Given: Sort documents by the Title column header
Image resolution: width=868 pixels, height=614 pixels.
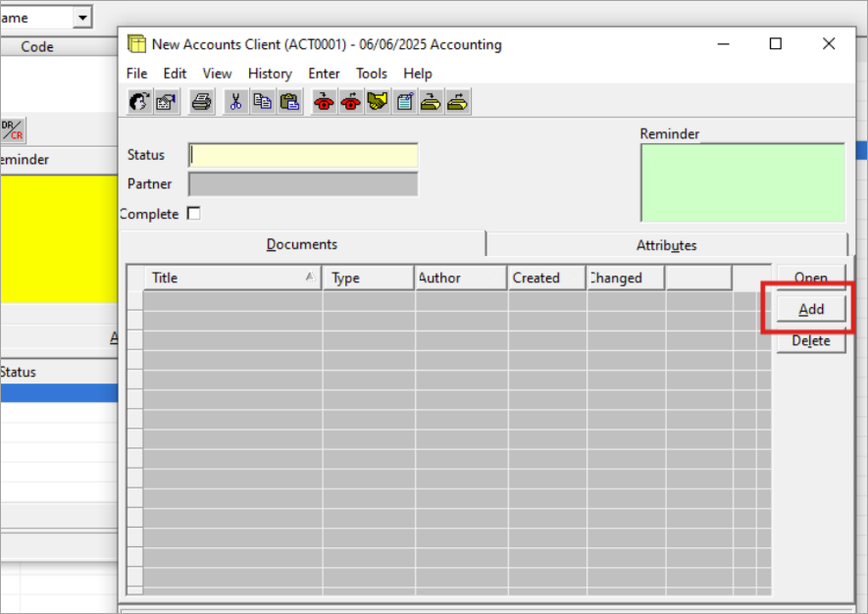Looking at the screenshot, I should pos(232,278).
